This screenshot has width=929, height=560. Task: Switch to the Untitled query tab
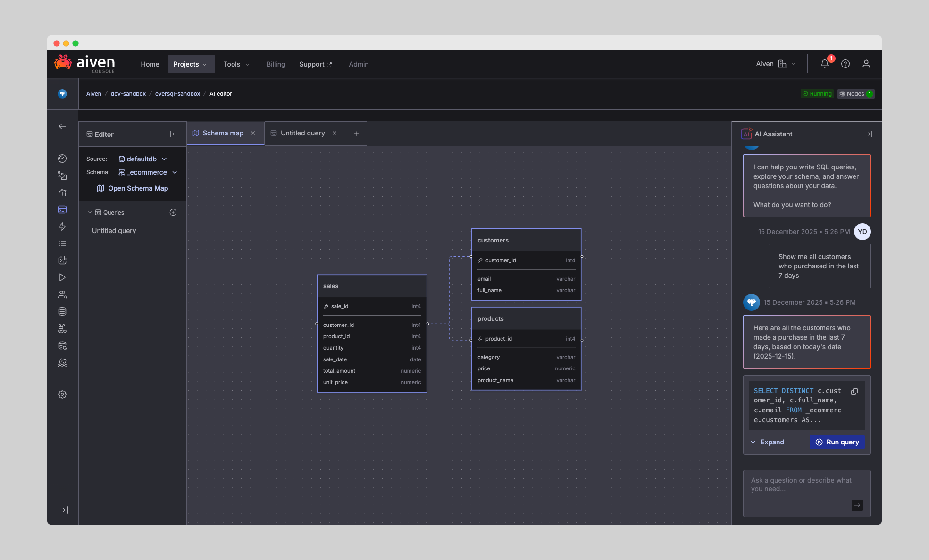click(302, 133)
